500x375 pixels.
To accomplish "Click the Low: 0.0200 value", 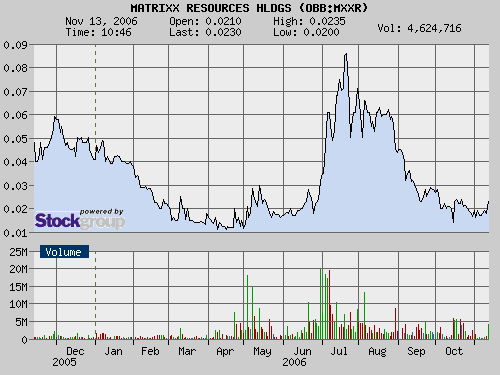I will pyautogui.click(x=306, y=32).
